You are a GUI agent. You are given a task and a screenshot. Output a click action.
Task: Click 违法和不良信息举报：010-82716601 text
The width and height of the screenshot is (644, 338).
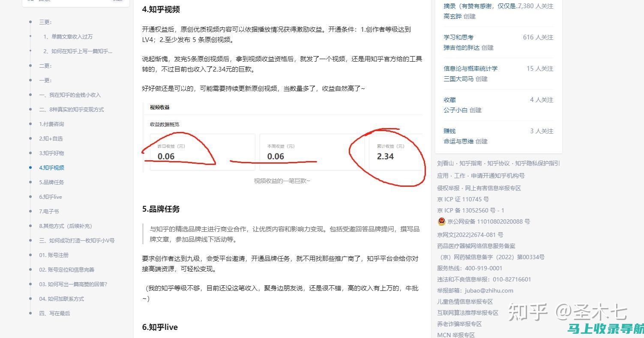point(484,279)
